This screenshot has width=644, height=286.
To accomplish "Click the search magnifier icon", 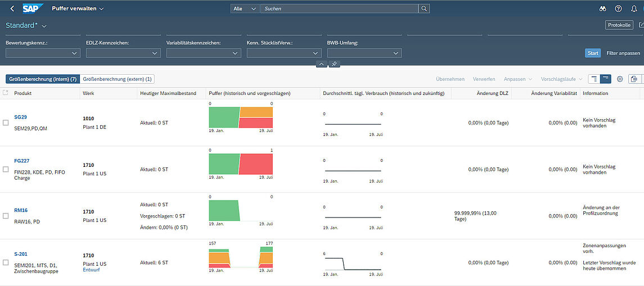I will tap(424, 8).
